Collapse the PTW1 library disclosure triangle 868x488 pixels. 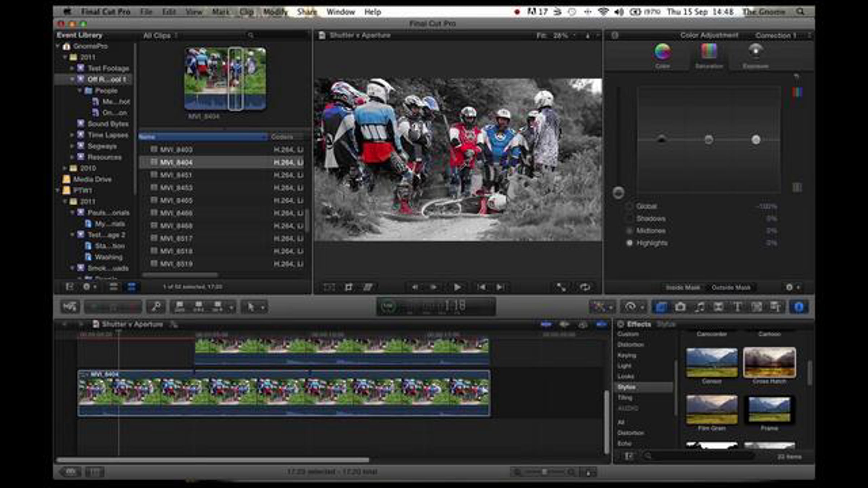58,190
